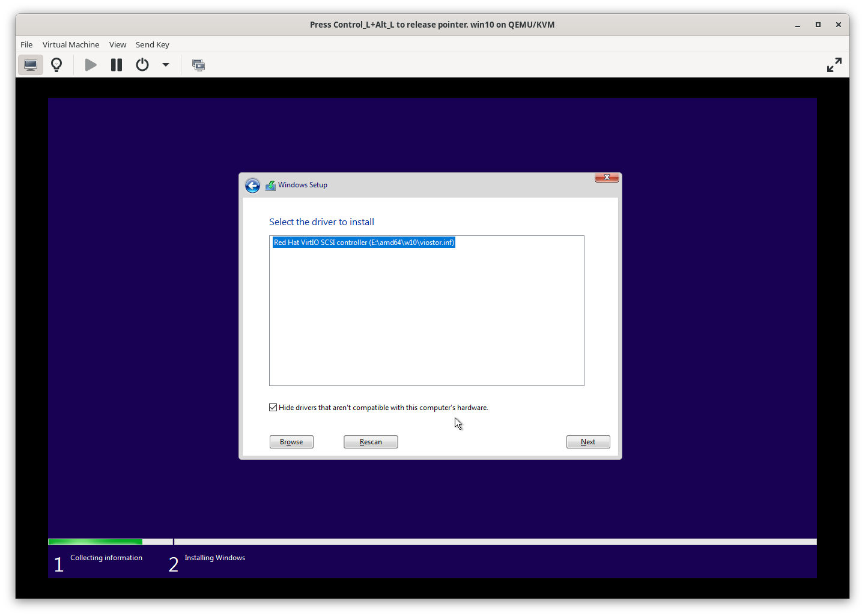Image resolution: width=865 pixels, height=616 pixels.
Task: Click the Rescan button
Action: [x=371, y=442]
